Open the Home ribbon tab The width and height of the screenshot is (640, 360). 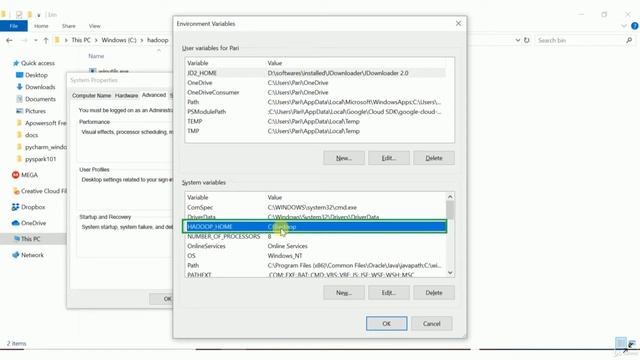(x=41, y=26)
